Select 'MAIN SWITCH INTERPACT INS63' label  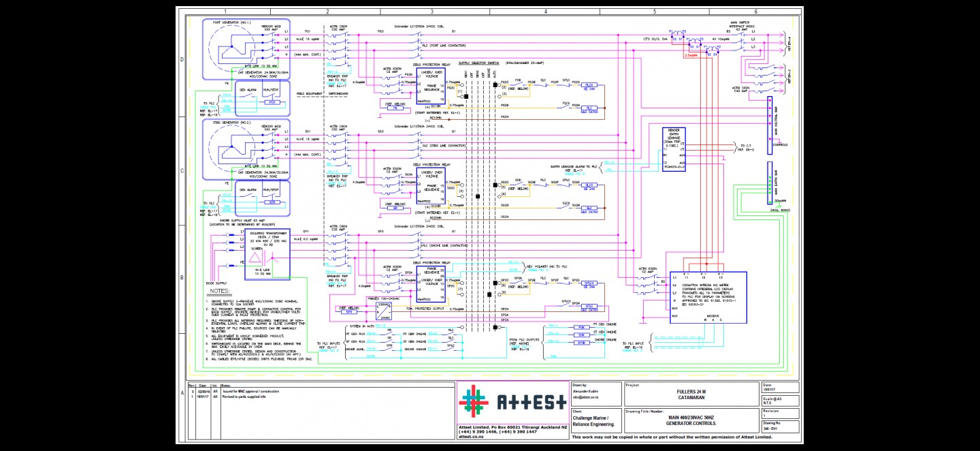tap(742, 25)
